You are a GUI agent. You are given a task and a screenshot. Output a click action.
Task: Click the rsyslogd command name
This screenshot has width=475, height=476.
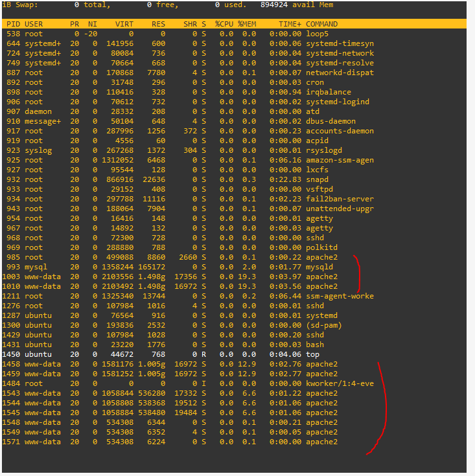(x=324, y=150)
